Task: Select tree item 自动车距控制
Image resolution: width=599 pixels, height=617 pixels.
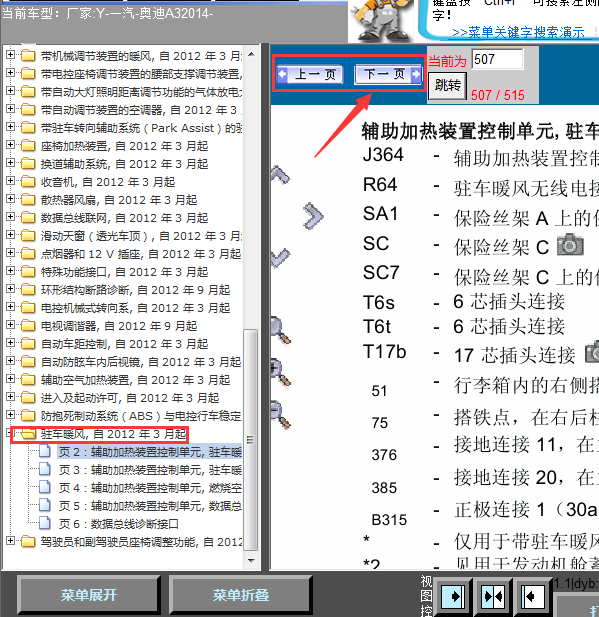Action: [x=124, y=344]
